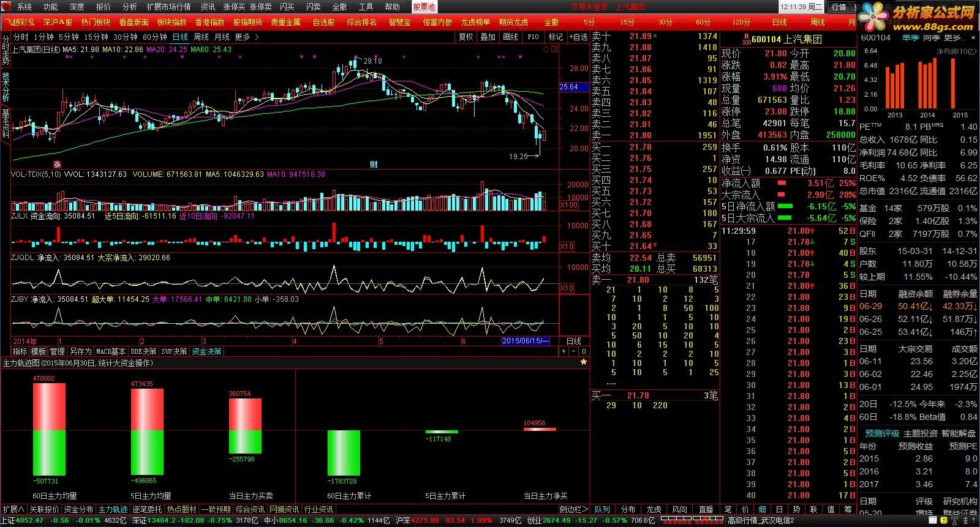Open the 工具 menu

tap(366, 7)
